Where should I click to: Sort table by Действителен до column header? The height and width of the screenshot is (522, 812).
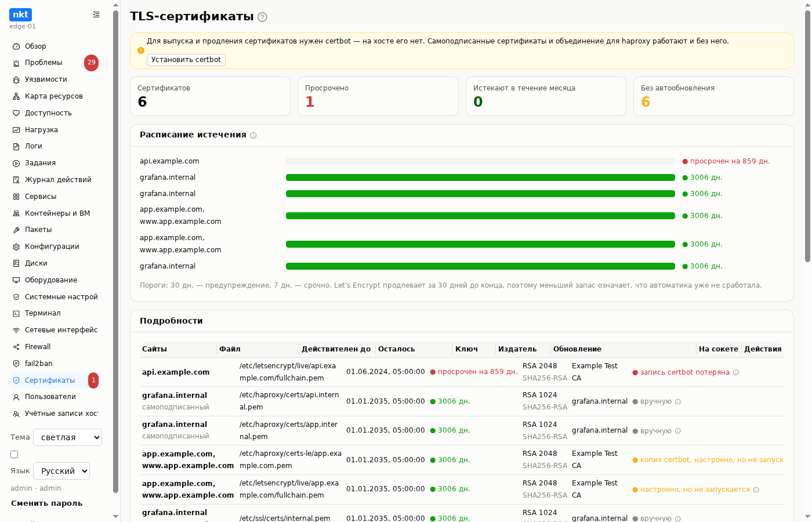click(x=336, y=349)
